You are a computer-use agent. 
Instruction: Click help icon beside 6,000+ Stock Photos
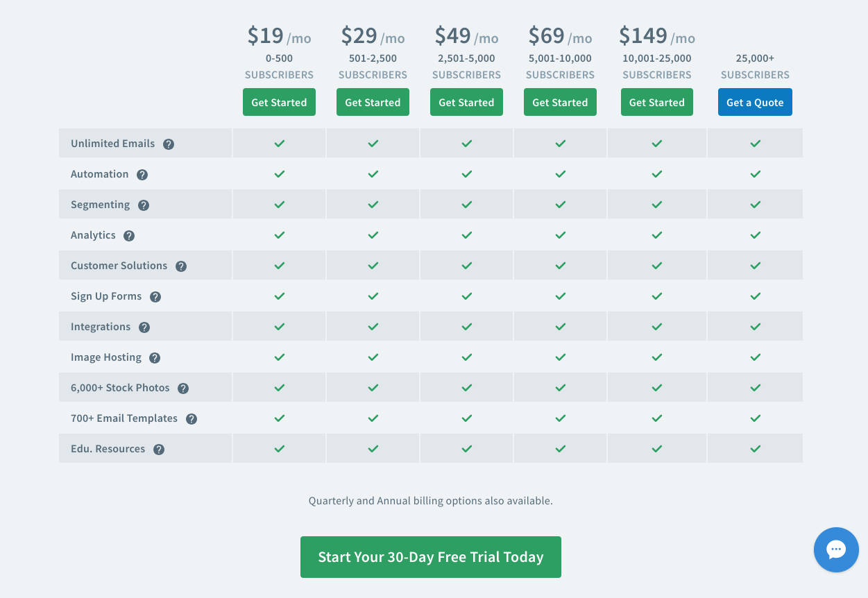(183, 388)
